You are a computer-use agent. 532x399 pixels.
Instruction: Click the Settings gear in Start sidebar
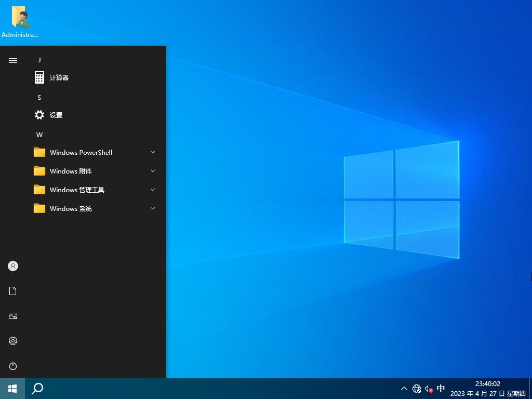(x=13, y=341)
